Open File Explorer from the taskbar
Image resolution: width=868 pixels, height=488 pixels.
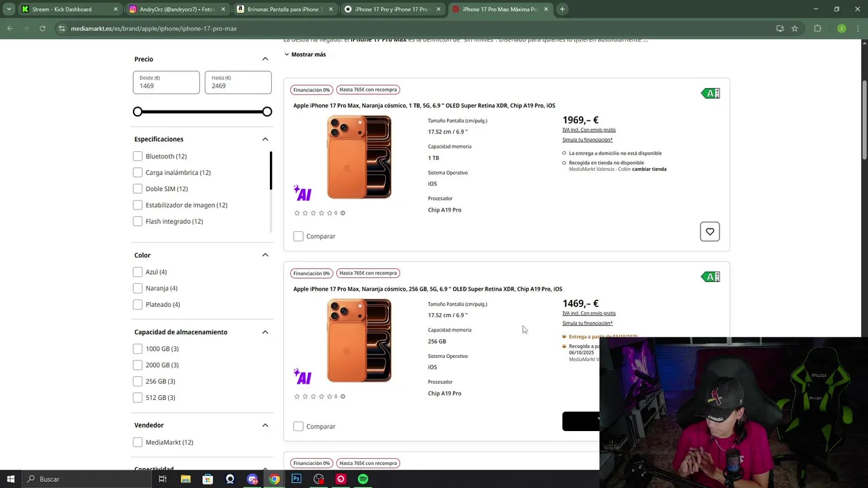[x=186, y=479]
